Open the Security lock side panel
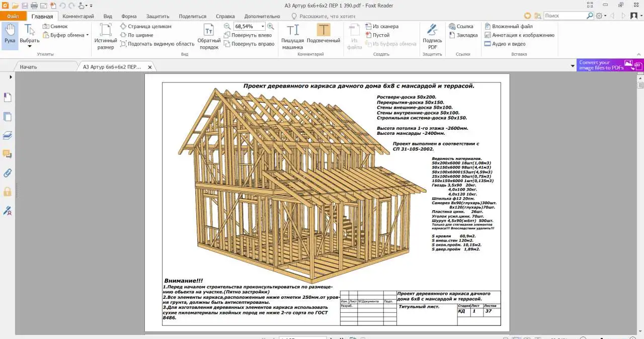Viewport: 644px width, 339px height. pyautogui.click(x=7, y=192)
